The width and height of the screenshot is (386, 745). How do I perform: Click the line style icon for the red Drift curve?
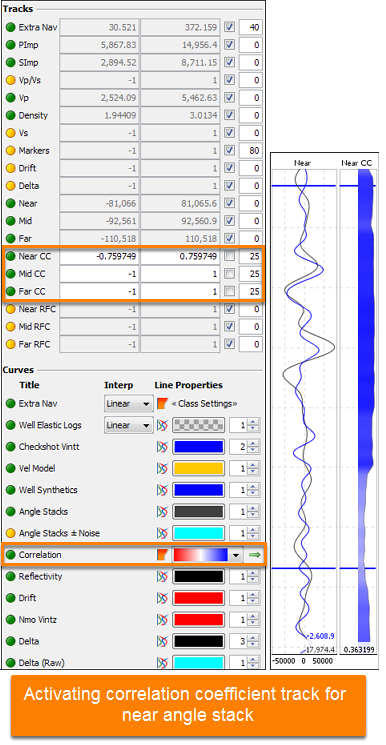click(x=162, y=598)
